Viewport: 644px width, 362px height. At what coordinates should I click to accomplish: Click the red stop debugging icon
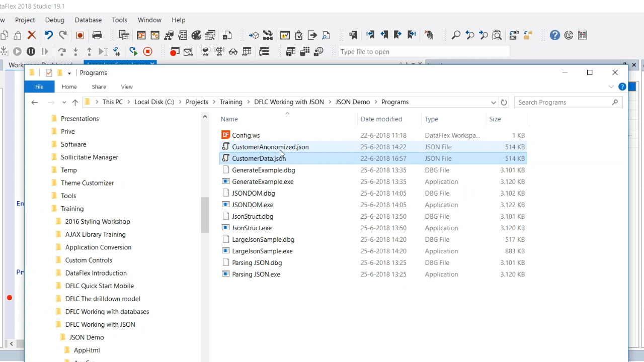pyautogui.click(x=147, y=51)
